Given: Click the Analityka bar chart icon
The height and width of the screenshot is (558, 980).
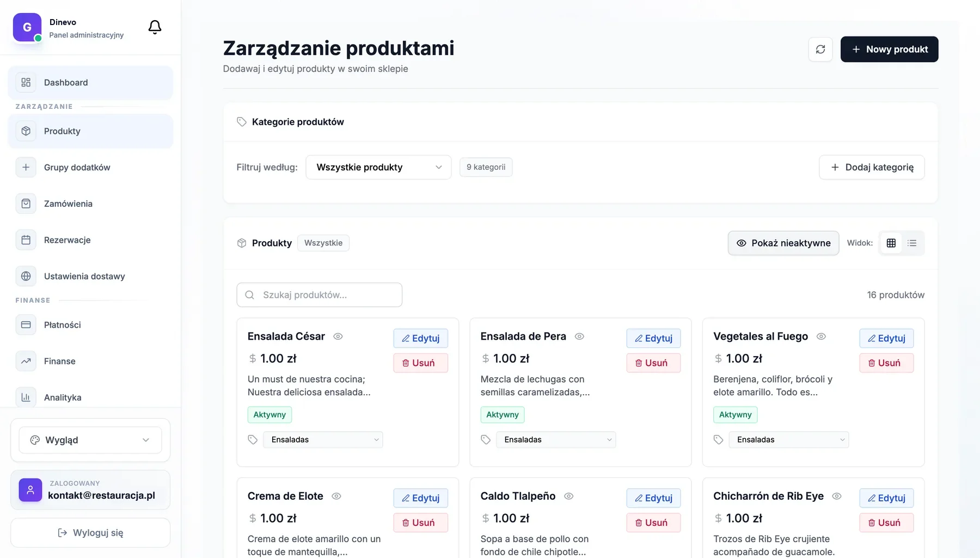Looking at the screenshot, I should tap(26, 397).
